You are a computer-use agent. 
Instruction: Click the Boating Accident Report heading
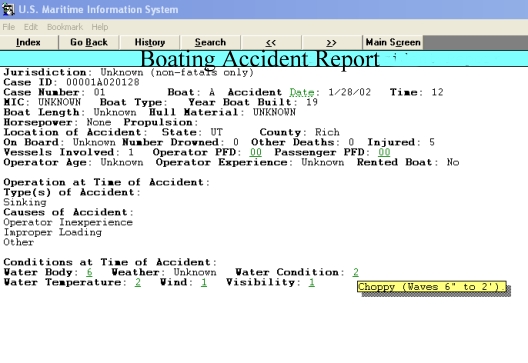click(x=260, y=59)
